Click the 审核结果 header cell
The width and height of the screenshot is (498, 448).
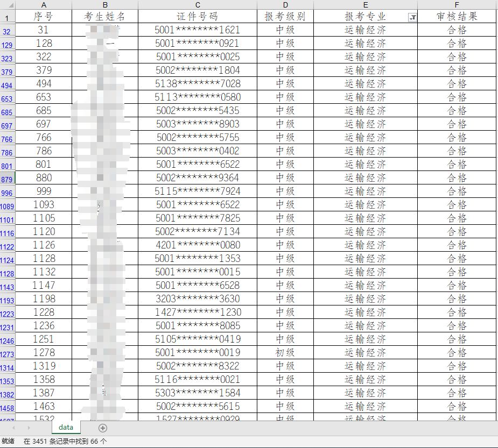click(457, 17)
